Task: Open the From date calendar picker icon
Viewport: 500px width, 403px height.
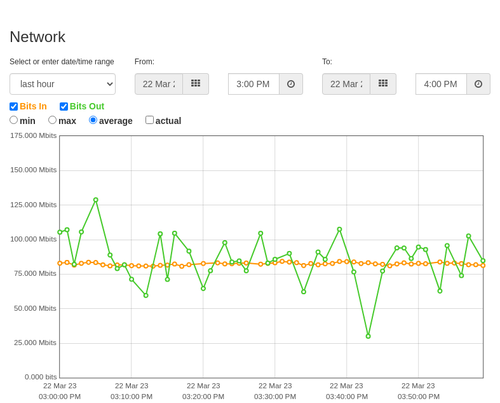Action: [x=196, y=84]
